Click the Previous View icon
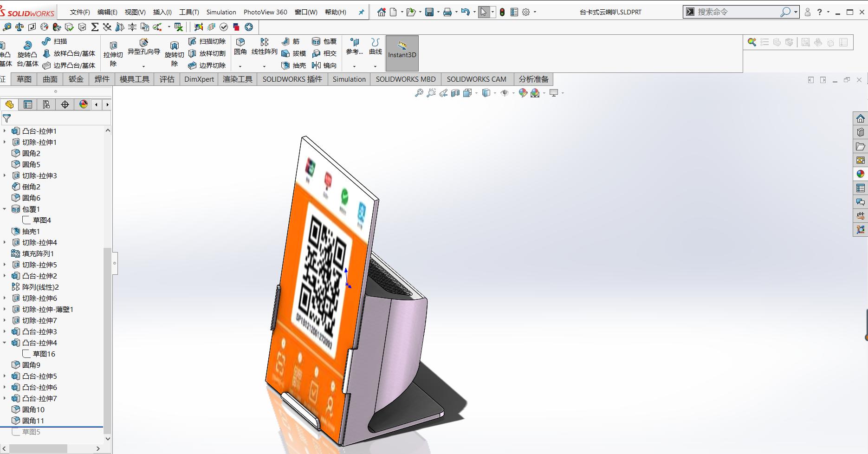Viewport: 868px width, 454px height. [443, 93]
